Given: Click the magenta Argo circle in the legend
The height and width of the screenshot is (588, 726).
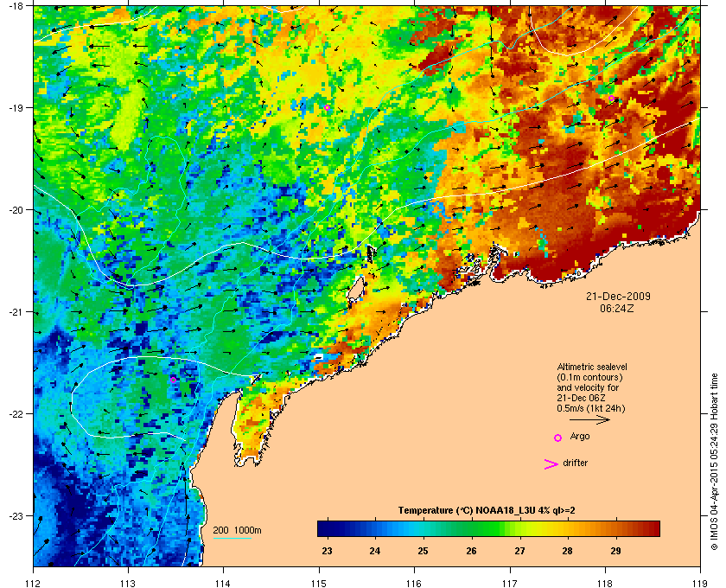Looking at the screenshot, I should (558, 438).
